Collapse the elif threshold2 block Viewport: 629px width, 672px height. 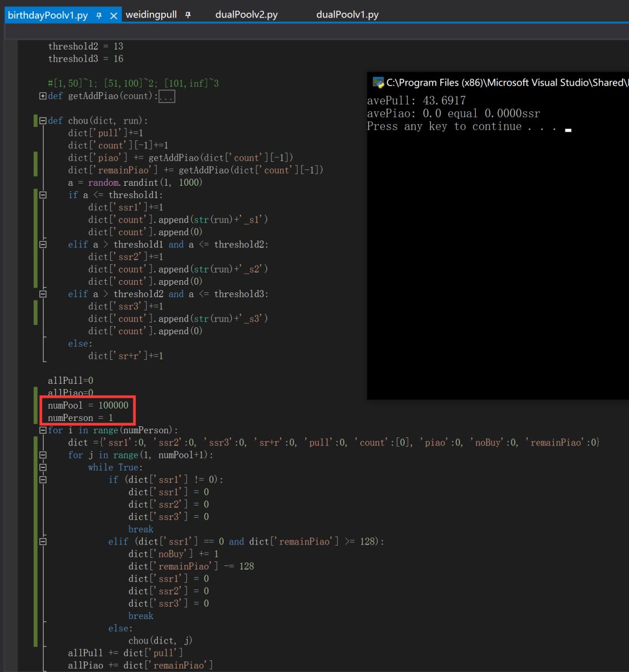[x=43, y=294]
